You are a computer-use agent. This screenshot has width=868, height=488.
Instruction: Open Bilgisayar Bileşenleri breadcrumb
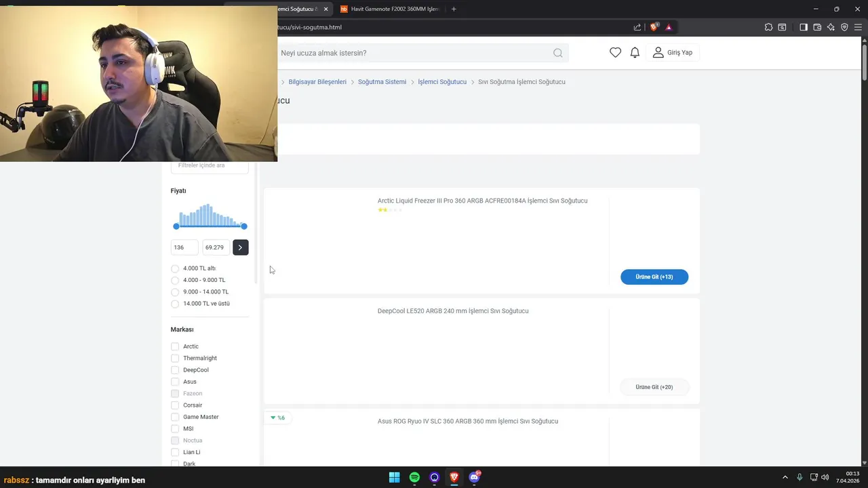317,82
